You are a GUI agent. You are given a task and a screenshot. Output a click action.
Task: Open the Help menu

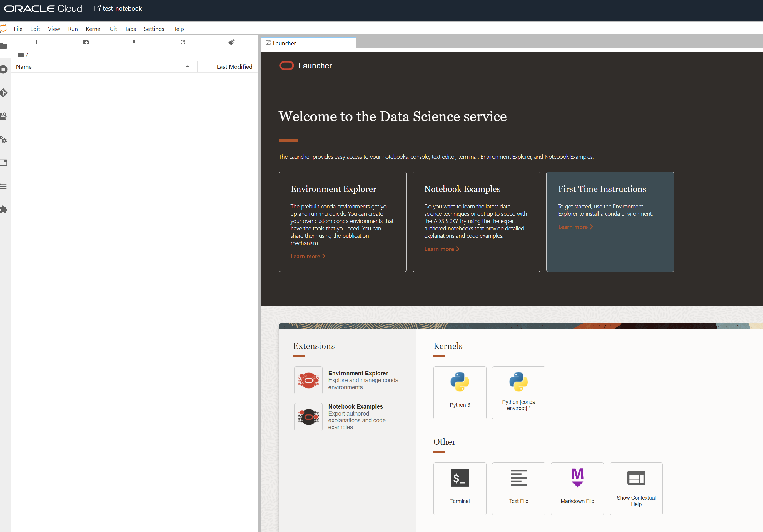[178, 29]
